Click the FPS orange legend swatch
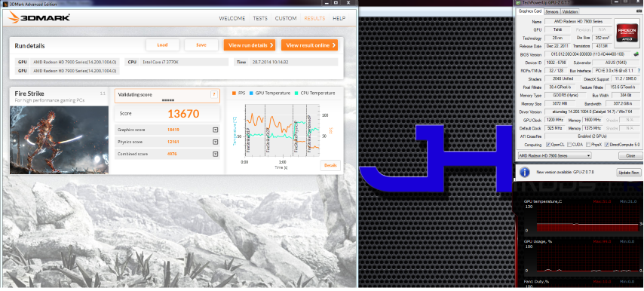644x291 pixels. coord(234,93)
